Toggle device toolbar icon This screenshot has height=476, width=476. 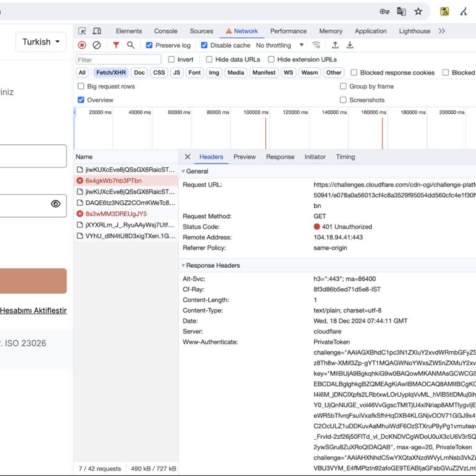click(97, 31)
